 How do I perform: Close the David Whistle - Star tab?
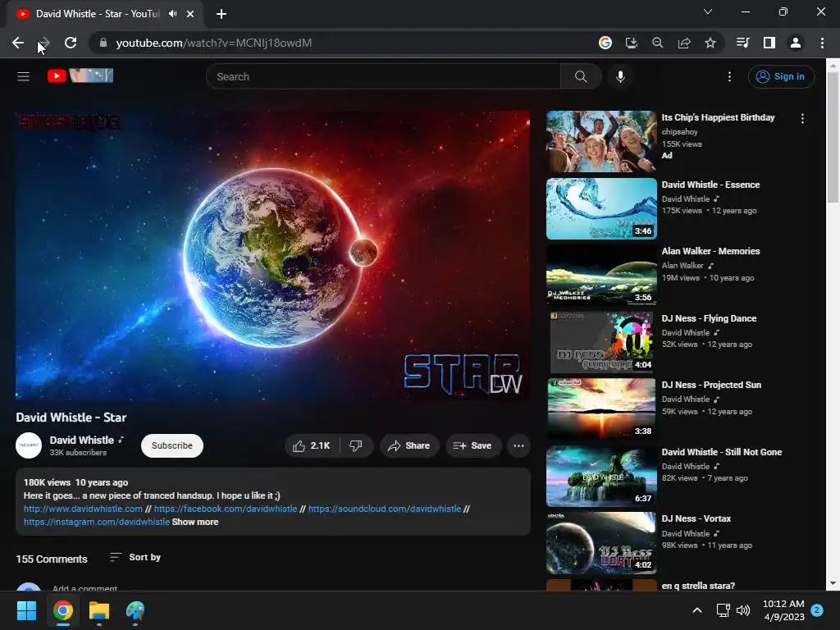pos(190,14)
